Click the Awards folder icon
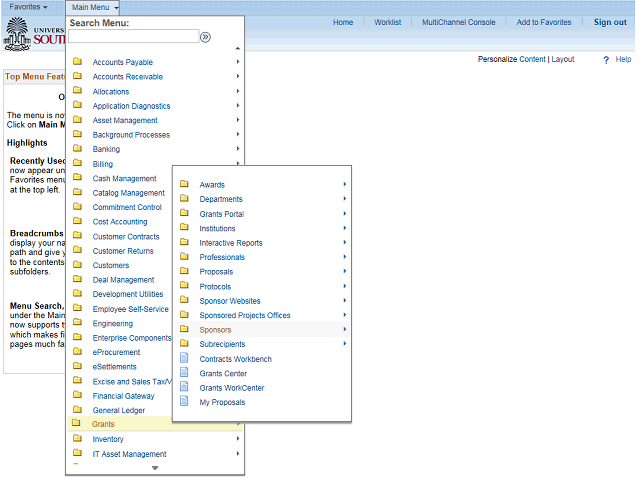The height and width of the screenshot is (480, 640). coord(183,184)
